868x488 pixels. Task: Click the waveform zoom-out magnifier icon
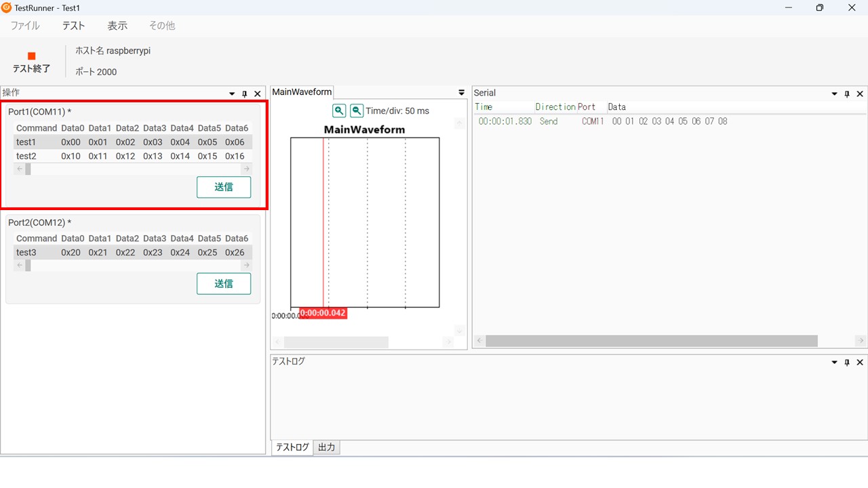(356, 111)
